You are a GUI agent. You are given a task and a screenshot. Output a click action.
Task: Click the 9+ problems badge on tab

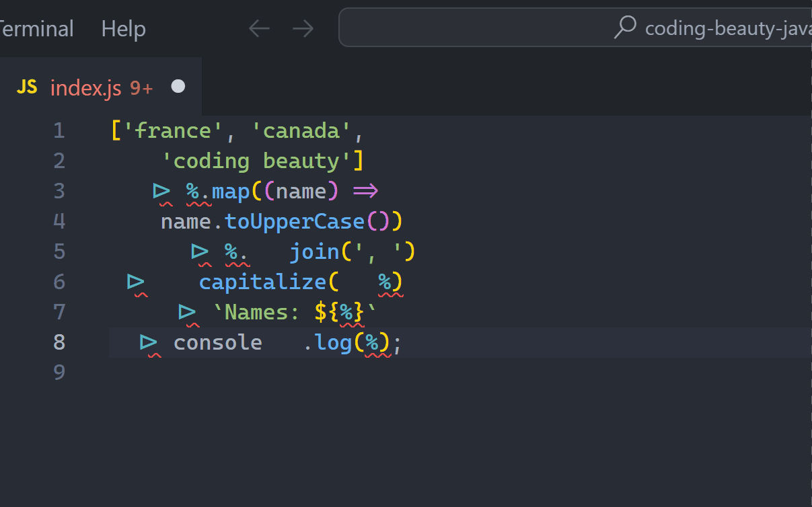coord(141,88)
